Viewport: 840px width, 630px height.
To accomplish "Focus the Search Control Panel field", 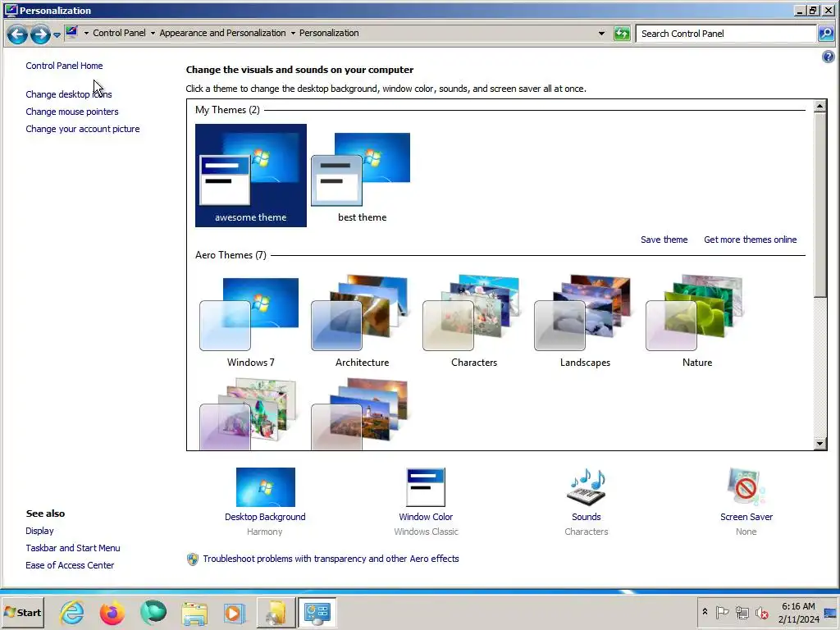I will coord(726,33).
